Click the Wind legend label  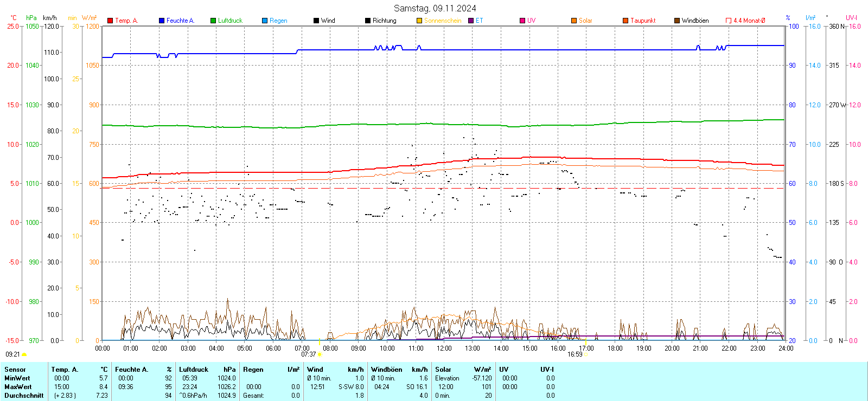coord(328,21)
